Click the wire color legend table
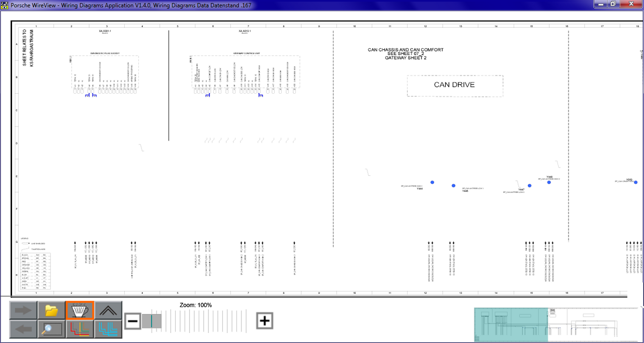 click(x=36, y=272)
